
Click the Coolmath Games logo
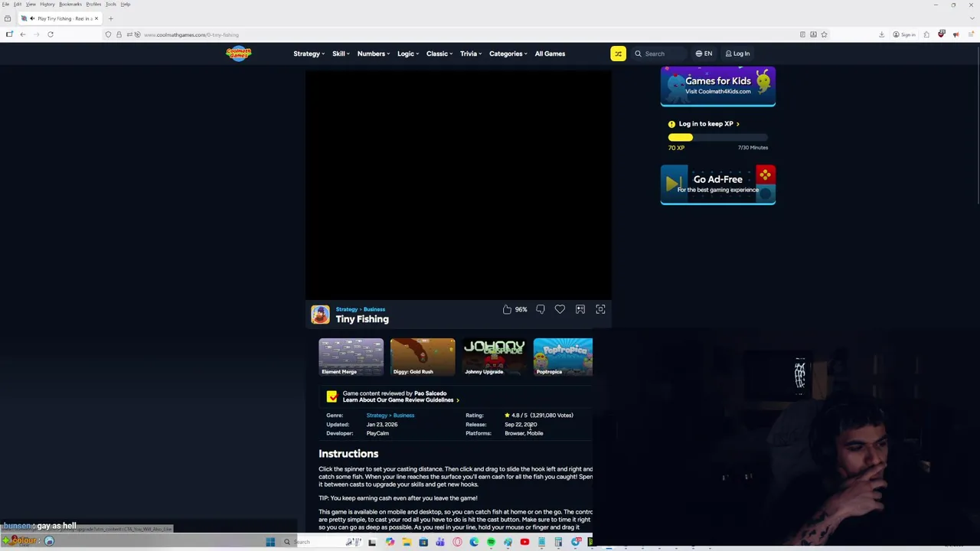pyautogui.click(x=239, y=54)
